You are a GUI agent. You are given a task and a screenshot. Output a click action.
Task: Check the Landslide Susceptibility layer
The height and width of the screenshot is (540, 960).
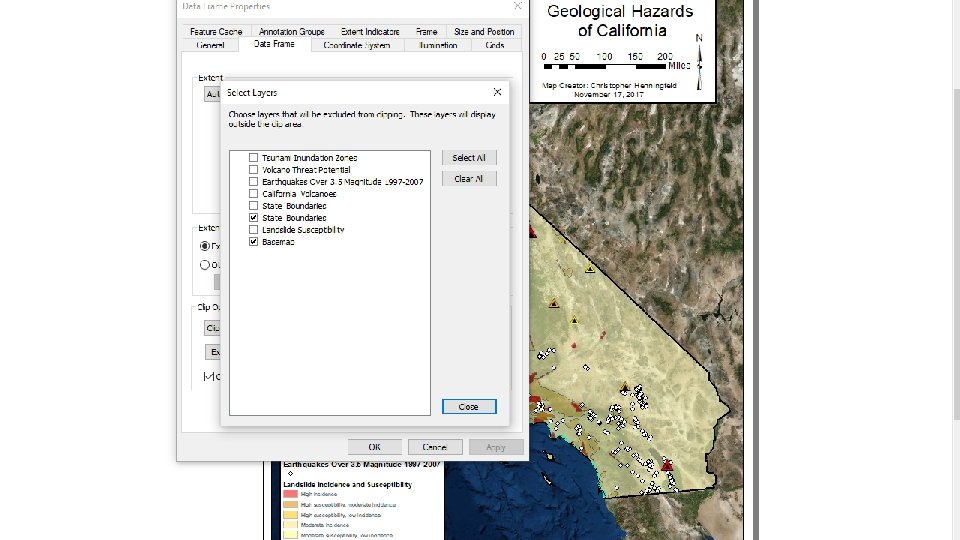[253, 230]
